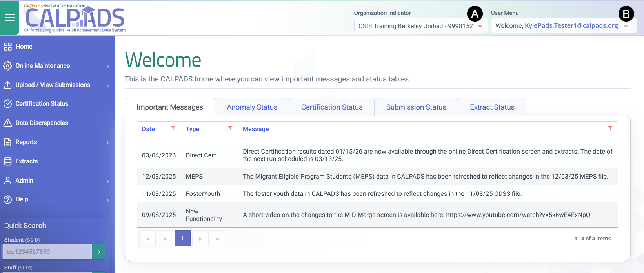Click the Help question mark icon

(x=8, y=199)
